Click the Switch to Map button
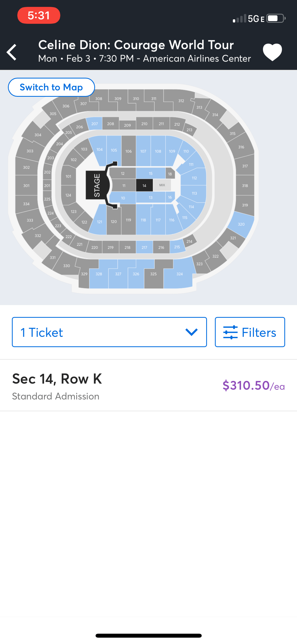This screenshot has height=644, width=297. pyautogui.click(x=51, y=87)
